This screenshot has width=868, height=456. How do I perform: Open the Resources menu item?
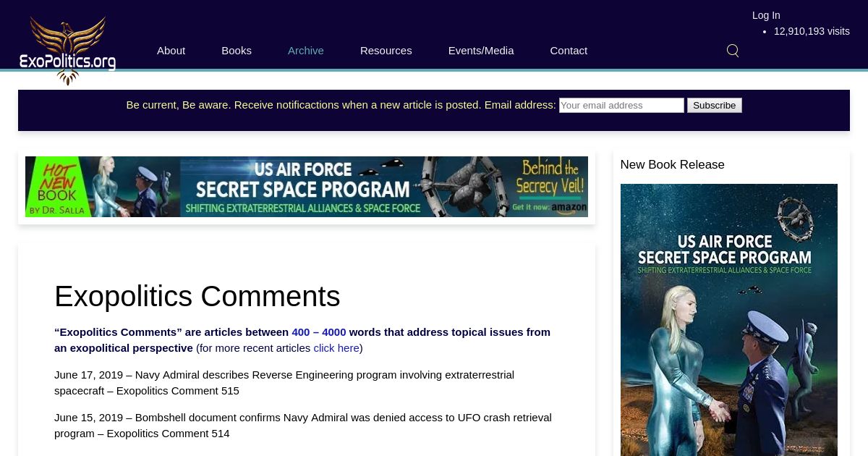coord(386,51)
